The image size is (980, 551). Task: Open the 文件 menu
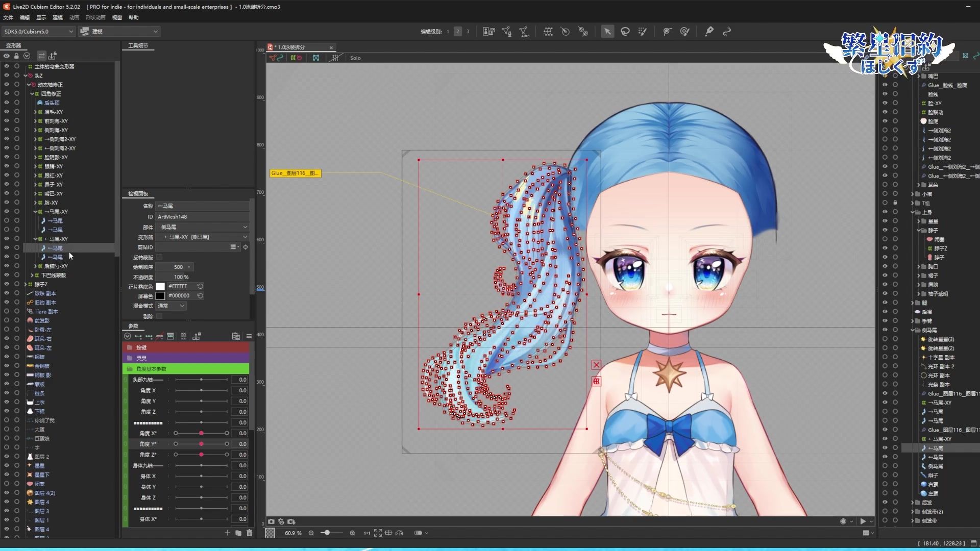click(x=8, y=17)
